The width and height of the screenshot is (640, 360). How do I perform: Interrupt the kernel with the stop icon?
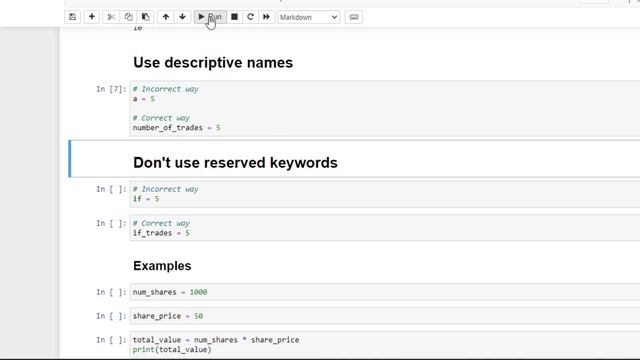click(x=234, y=17)
